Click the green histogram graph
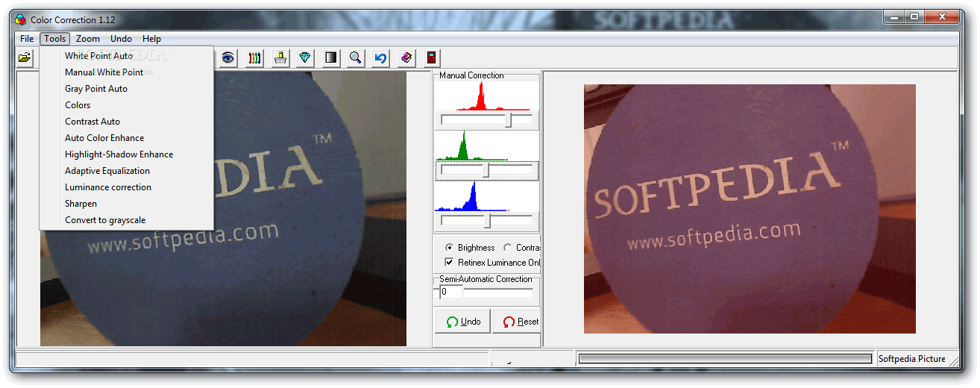 tap(486, 146)
